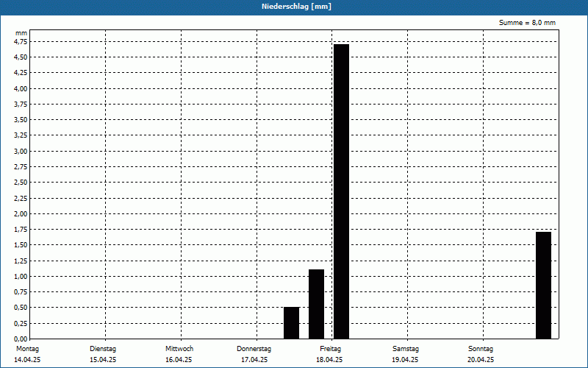Viewport: 588px width, 368px height.
Task: Click the mm unit label above the axis
Action: point(21,33)
